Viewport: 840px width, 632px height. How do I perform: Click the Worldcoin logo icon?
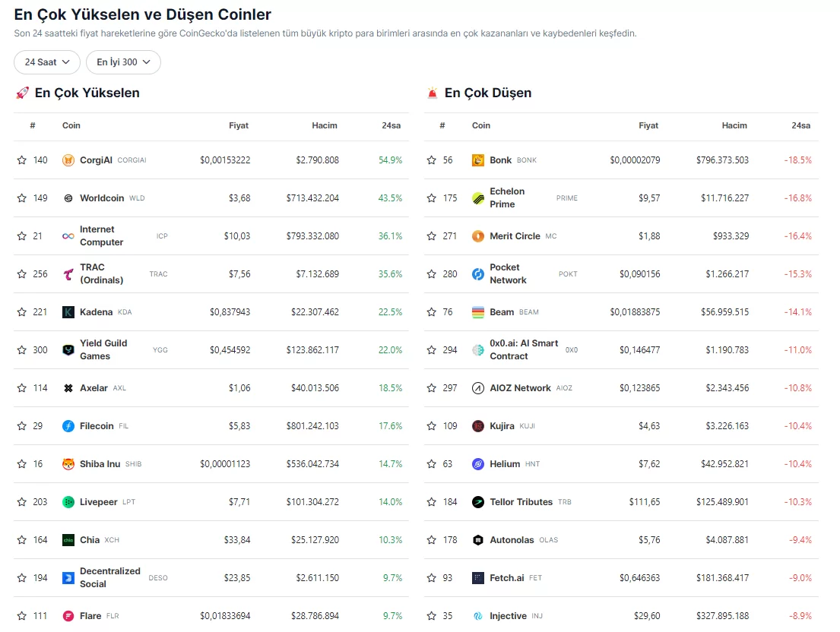pyautogui.click(x=68, y=198)
